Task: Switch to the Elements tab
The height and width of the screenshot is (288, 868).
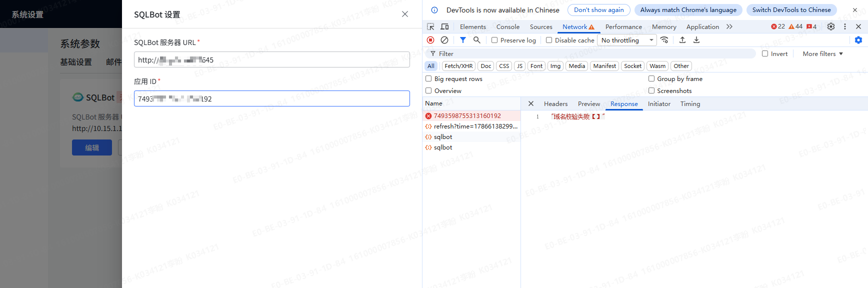Action: point(472,26)
